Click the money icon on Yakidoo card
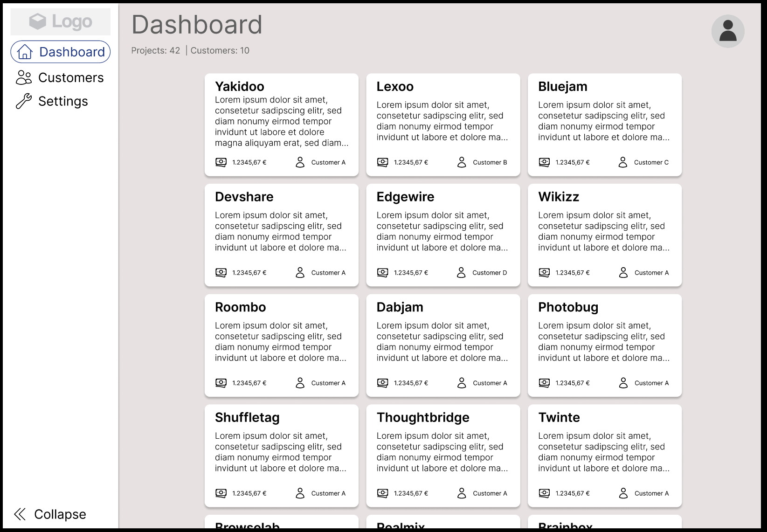767x532 pixels. coord(221,162)
